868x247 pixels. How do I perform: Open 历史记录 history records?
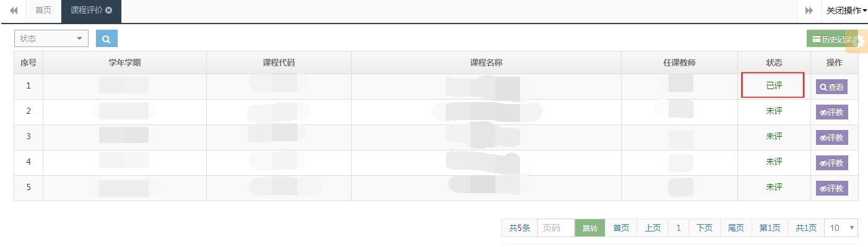click(x=831, y=39)
